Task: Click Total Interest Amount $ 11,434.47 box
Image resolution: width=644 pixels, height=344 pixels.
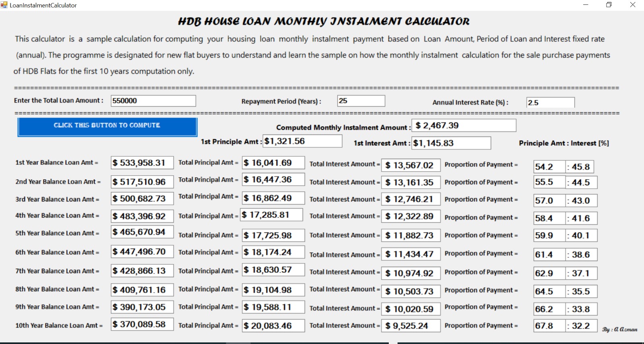Action: (x=411, y=254)
